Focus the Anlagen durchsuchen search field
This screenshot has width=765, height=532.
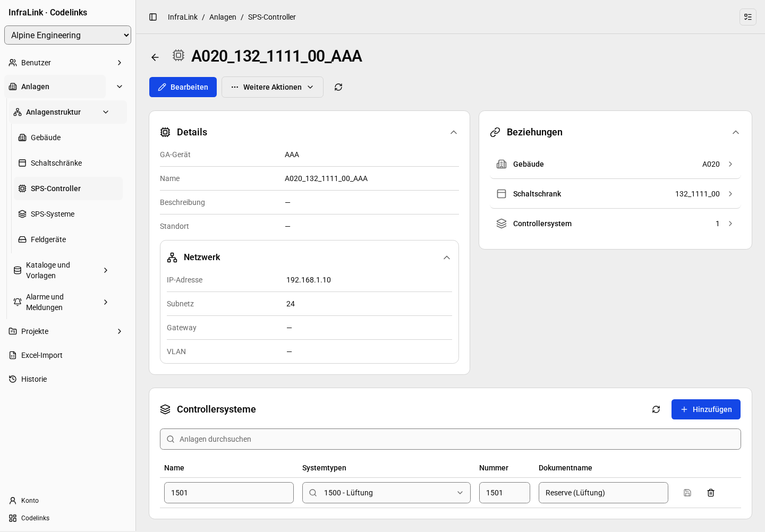[x=450, y=439]
